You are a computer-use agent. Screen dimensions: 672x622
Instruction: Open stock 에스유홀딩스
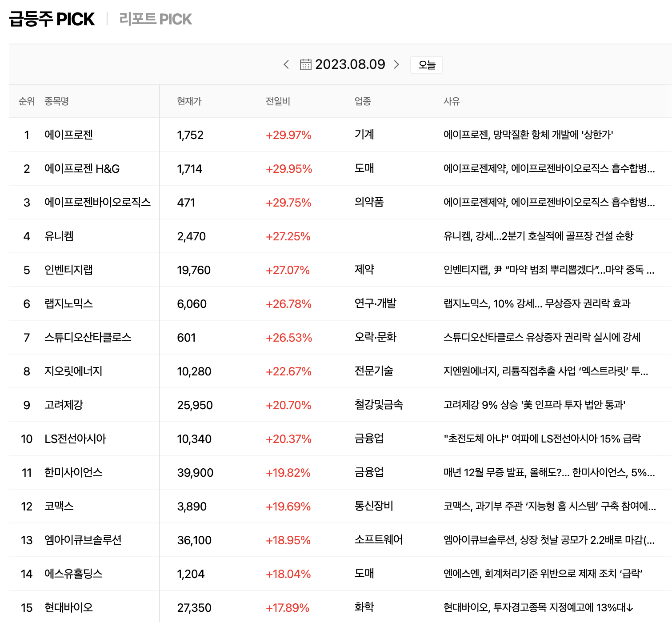(73, 574)
